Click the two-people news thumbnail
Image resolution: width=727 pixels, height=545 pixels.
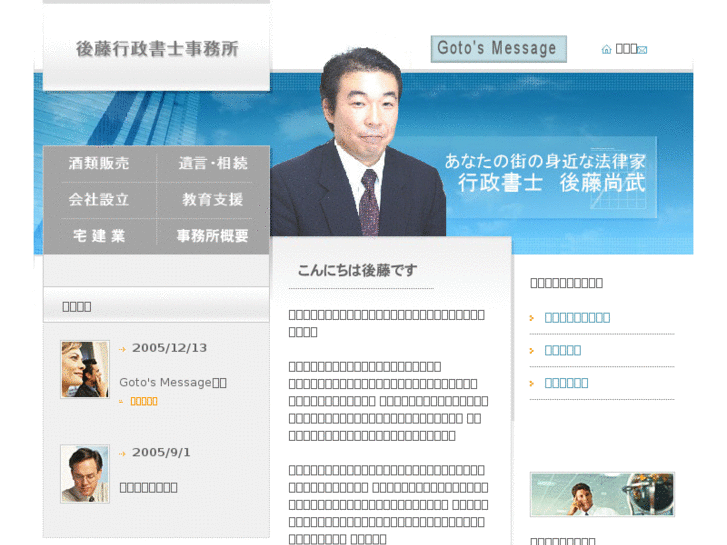[x=84, y=369]
